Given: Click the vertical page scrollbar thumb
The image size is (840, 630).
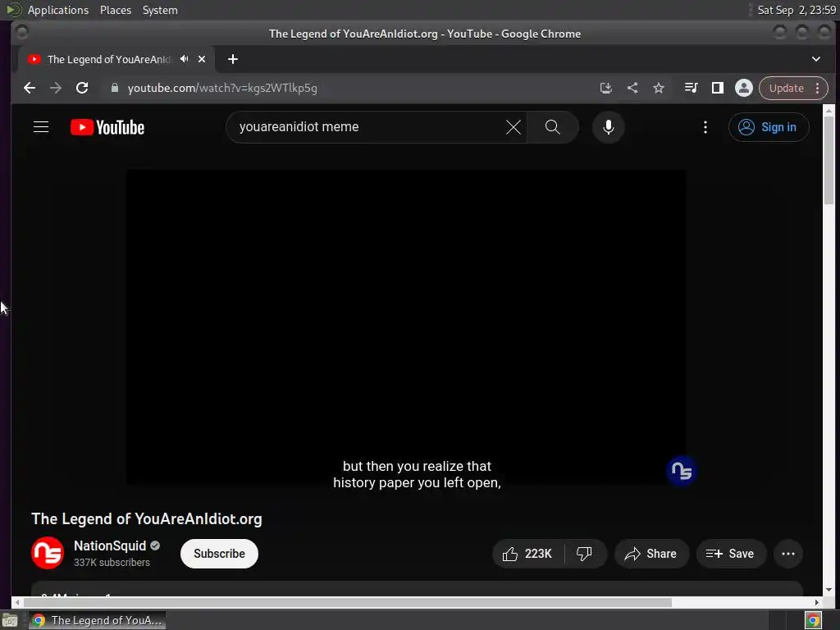Looking at the screenshot, I should 829,160.
